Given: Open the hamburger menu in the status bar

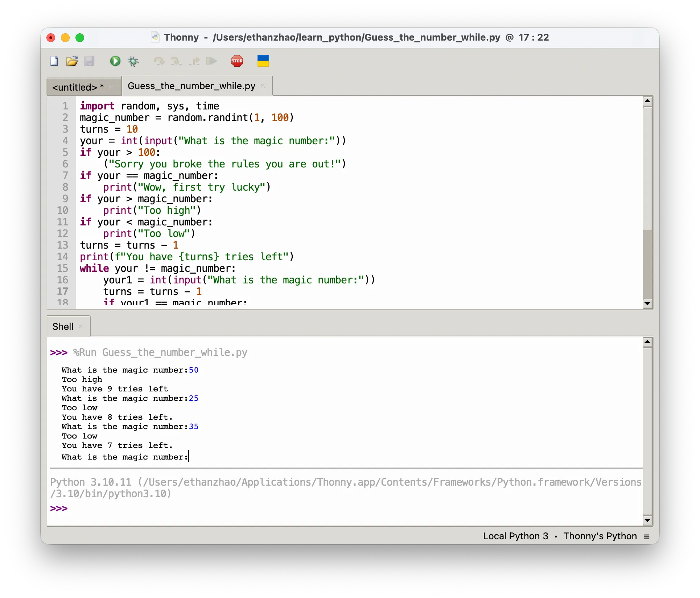Looking at the screenshot, I should coord(647,537).
